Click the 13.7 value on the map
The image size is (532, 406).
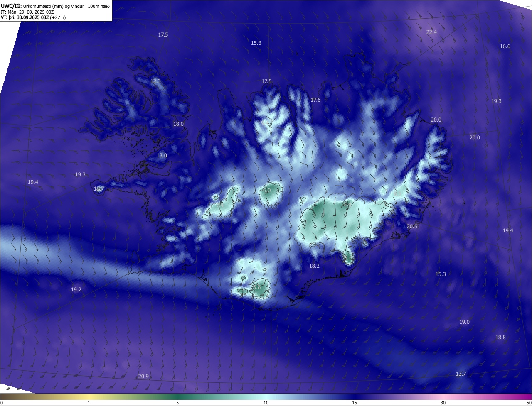(x=461, y=374)
